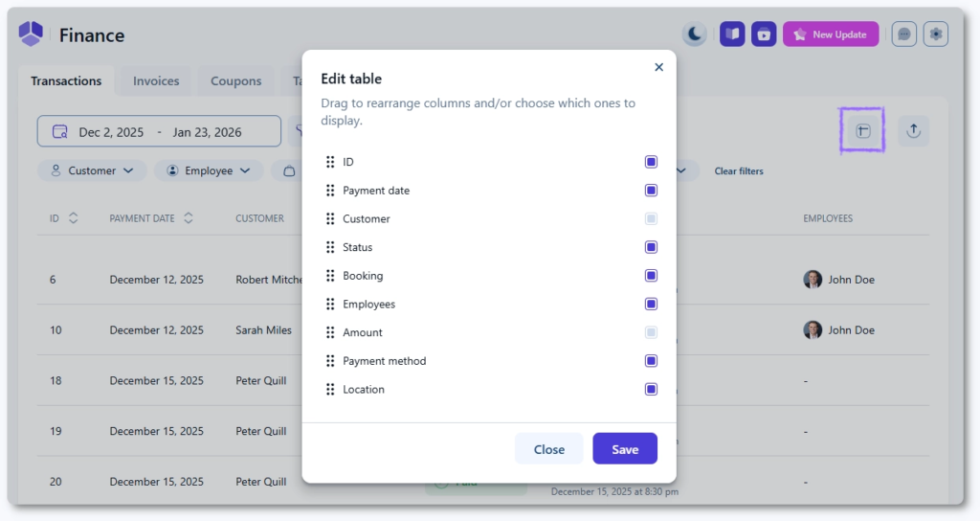This screenshot has height=521, width=980.
Task: Click the edit table columns icon
Action: tap(862, 131)
